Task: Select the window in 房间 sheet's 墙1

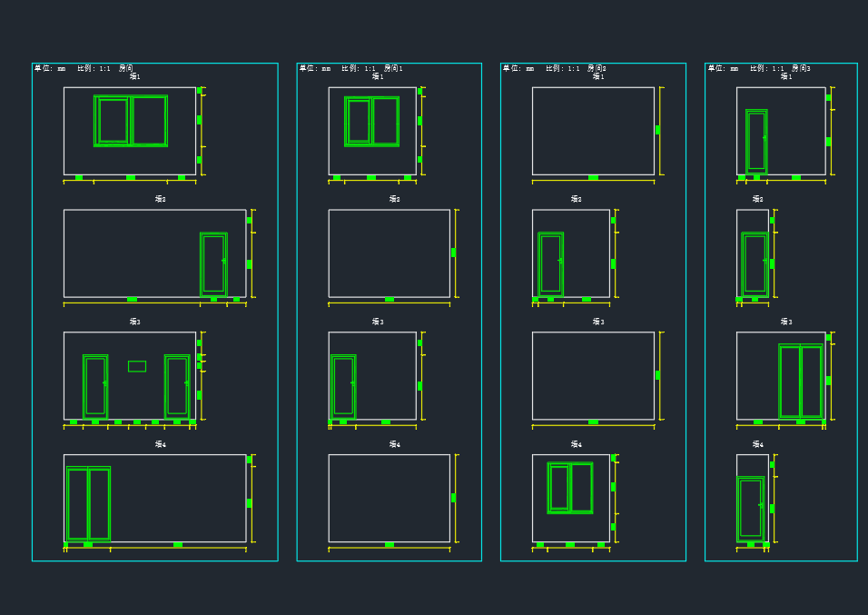Action: pos(131,121)
